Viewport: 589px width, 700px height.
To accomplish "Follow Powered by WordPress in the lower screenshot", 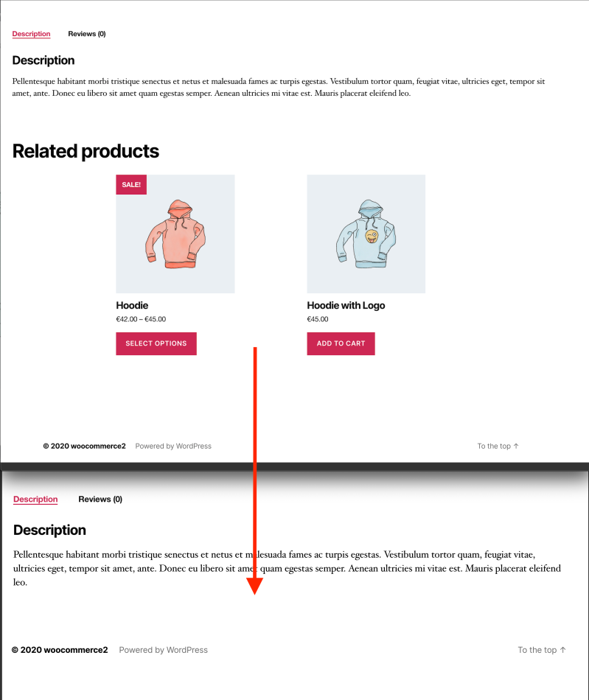I will (164, 650).
